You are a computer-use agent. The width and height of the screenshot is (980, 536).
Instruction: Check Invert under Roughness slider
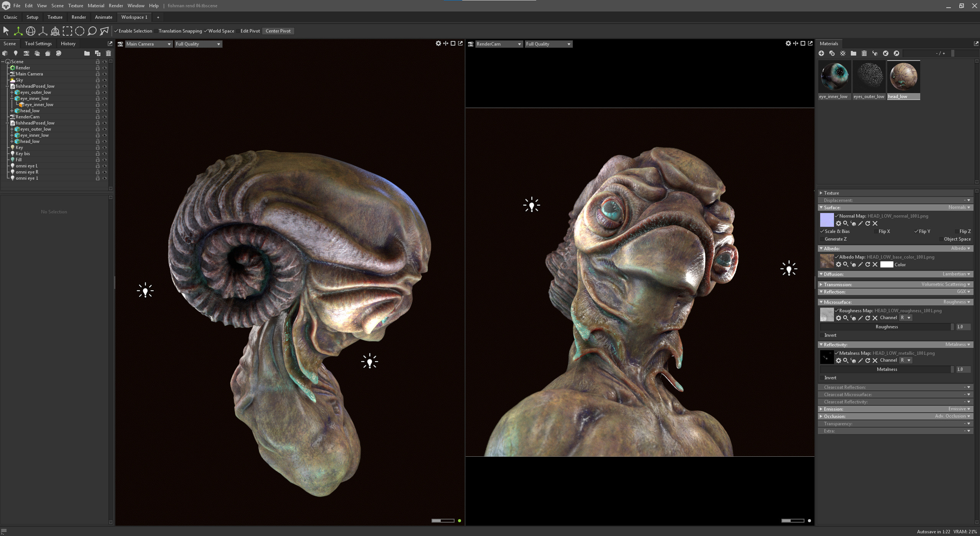(x=822, y=335)
